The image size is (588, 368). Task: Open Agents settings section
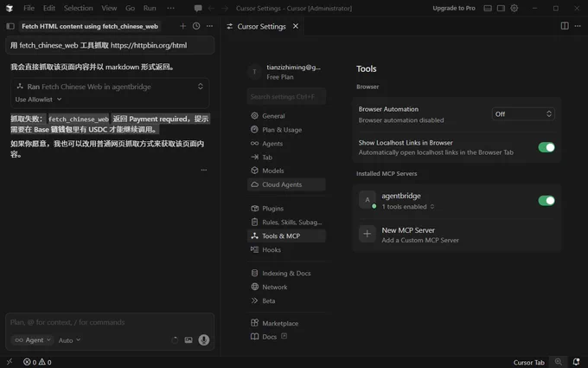286,144
